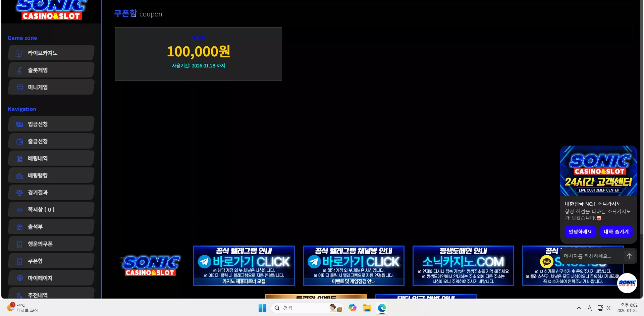644x316 pixels.
Task: Open File Explorer from the taskbar
Action: [x=367, y=308]
